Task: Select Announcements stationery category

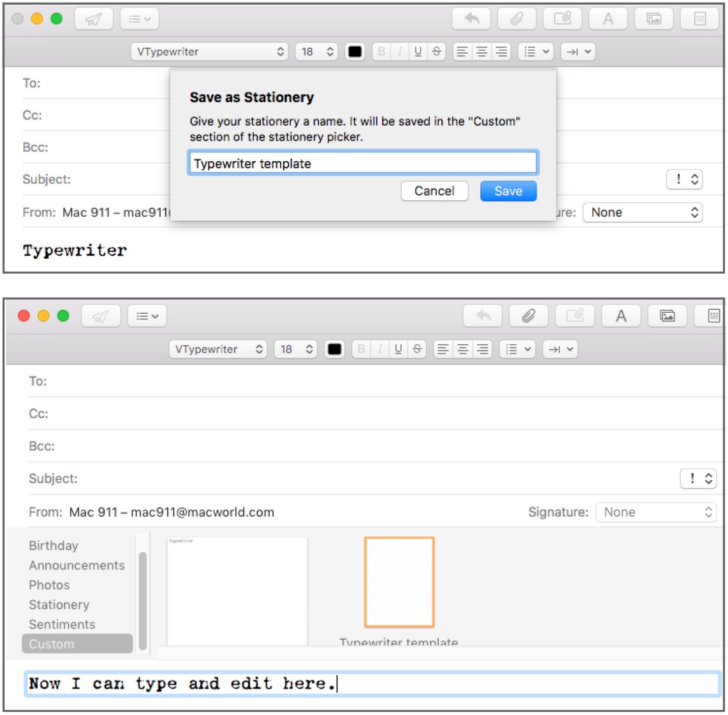Action: click(77, 565)
